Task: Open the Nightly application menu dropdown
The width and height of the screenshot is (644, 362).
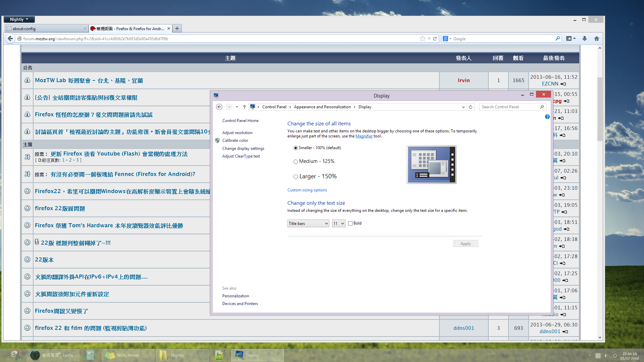Action: (x=19, y=19)
